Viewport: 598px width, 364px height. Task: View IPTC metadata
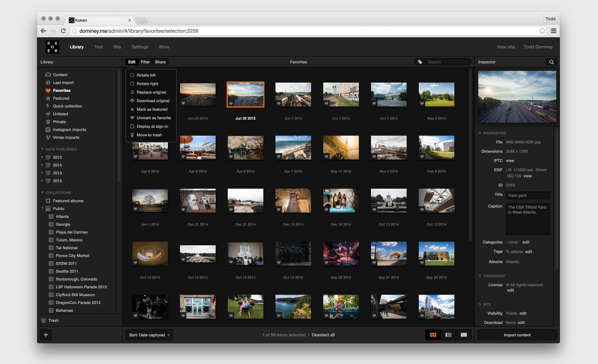[510, 160]
